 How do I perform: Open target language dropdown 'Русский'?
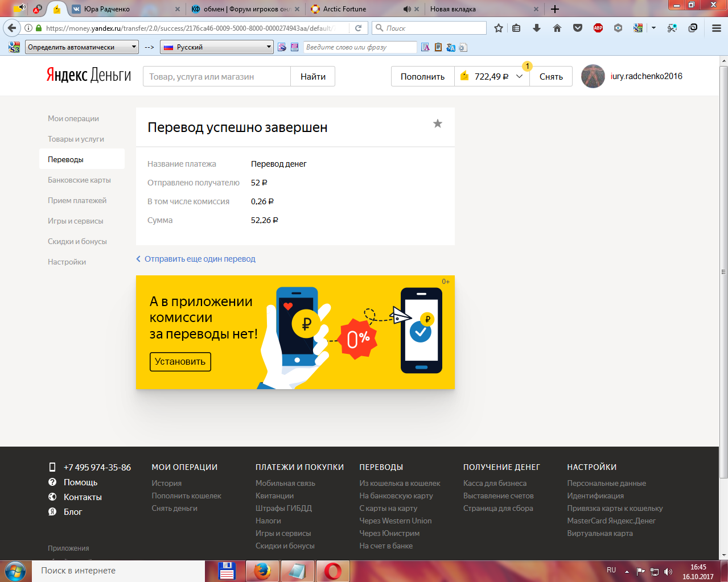click(217, 47)
